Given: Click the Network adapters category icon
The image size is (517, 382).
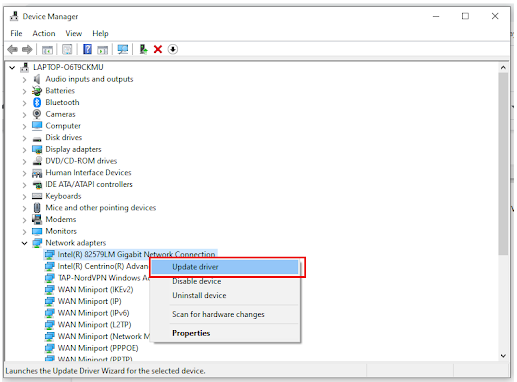Looking at the screenshot, I should (x=37, y=243).
